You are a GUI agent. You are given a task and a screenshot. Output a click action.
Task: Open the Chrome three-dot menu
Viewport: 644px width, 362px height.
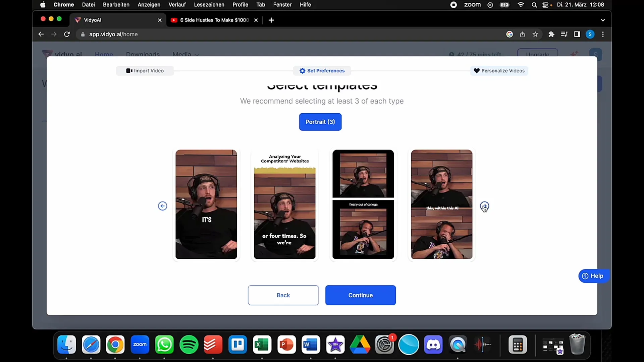603,34
